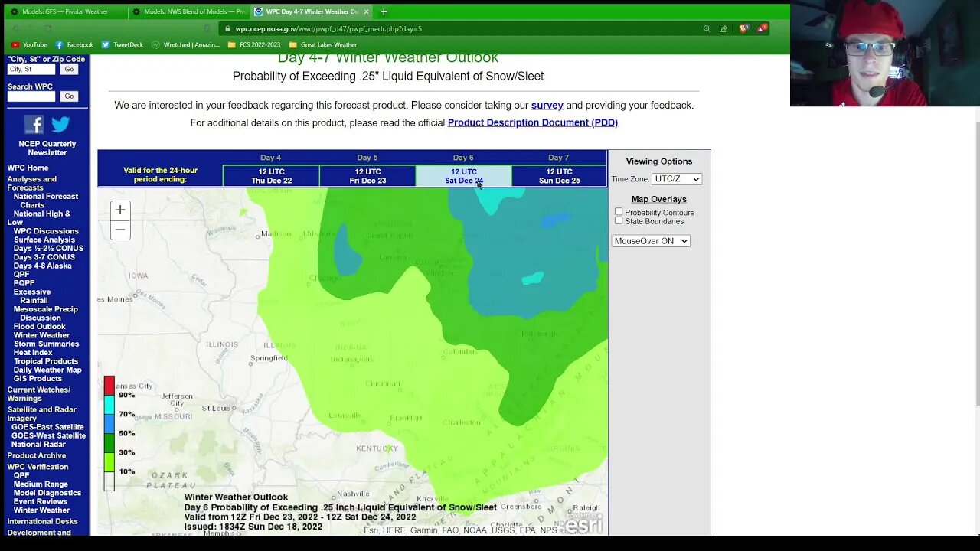Open Event Reviews link
The height and width of the screenshot is (551, 980).
pos(41,501)
